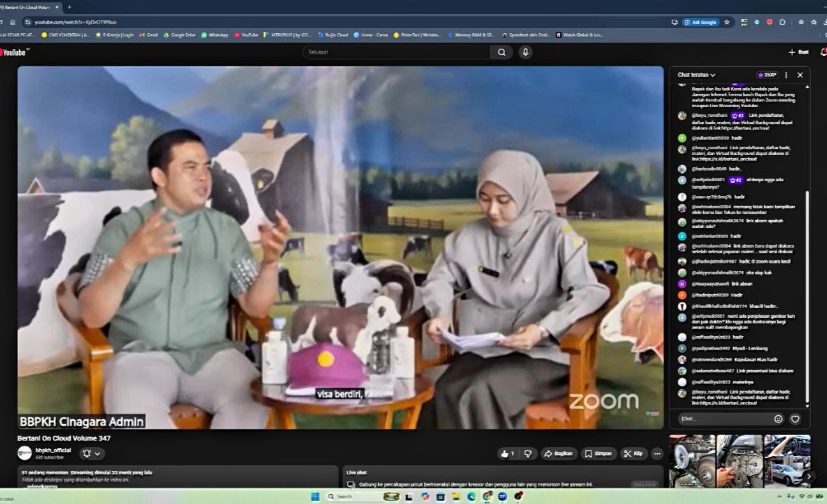Dislike the video with thumbs down
This screenshot has width=827, height=504.
(x=528, y=454)
